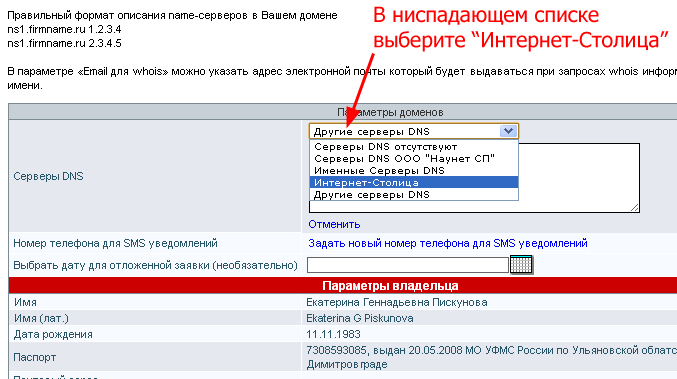Click the name "Екатерина Геннадьевна Пискунова"
The width and height of the screenshot is (677, 379).
[x=397, y=302]
